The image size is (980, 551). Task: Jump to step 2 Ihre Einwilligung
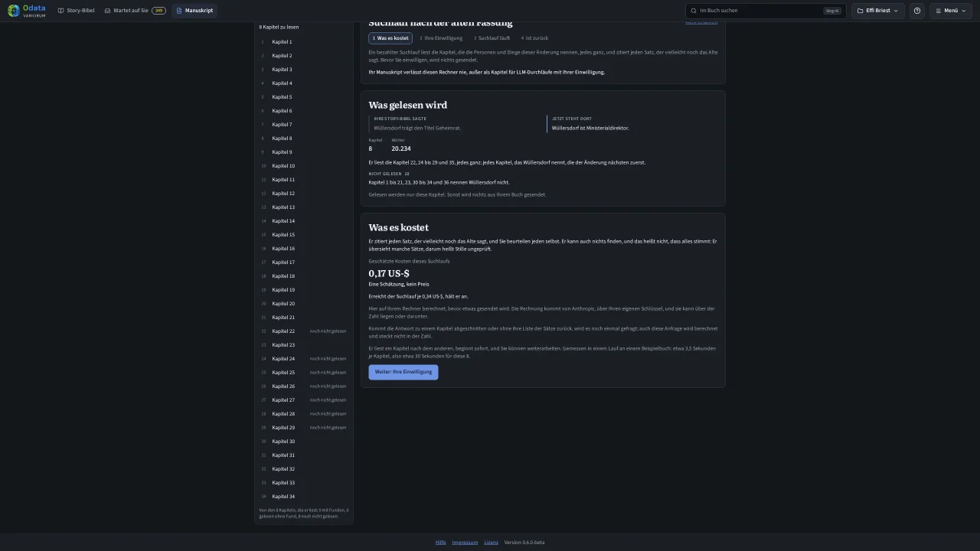coord(440,38)
